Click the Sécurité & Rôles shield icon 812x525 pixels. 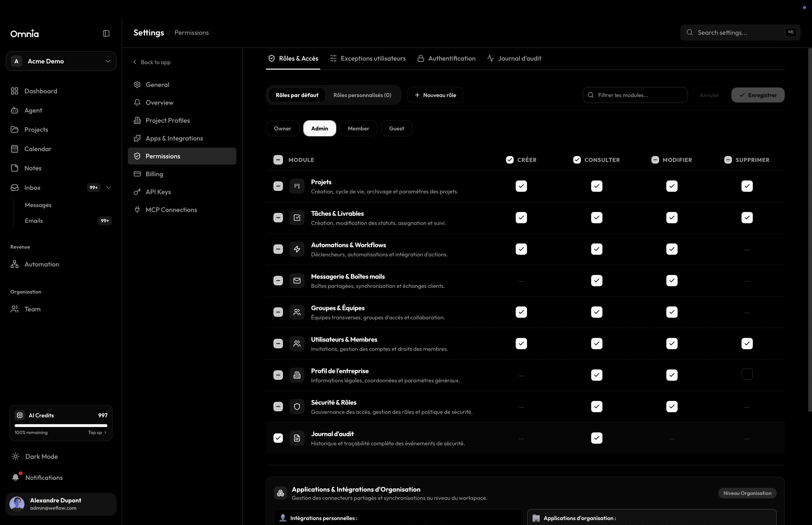click(x=297, y=407)
